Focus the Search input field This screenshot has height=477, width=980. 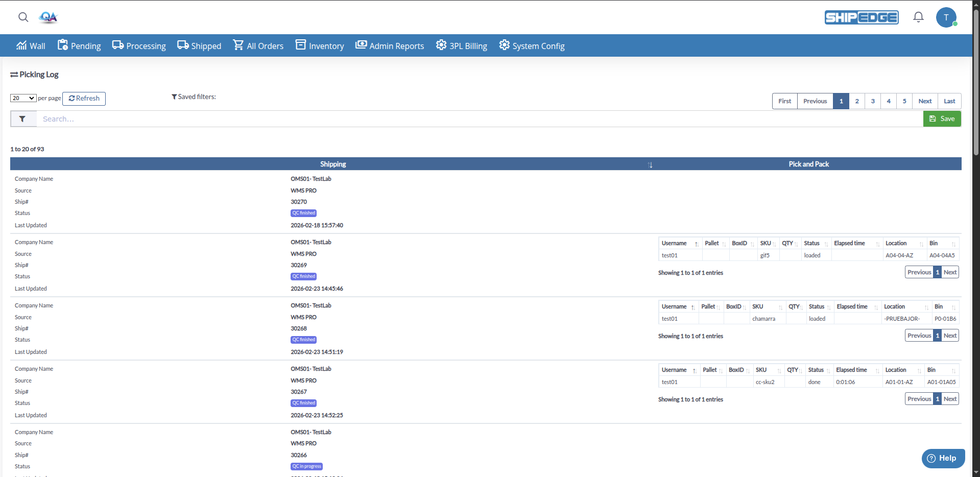[480, 119]
